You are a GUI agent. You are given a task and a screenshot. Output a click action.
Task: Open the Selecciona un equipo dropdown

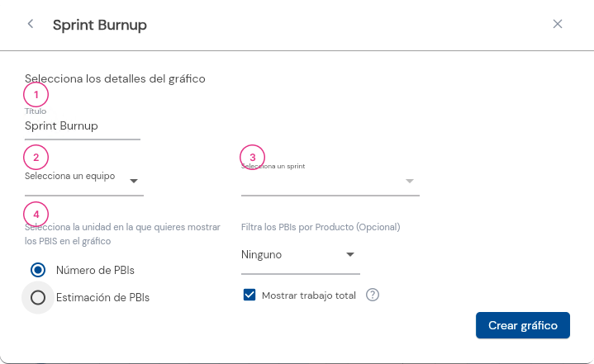click(x=84, y=181)
